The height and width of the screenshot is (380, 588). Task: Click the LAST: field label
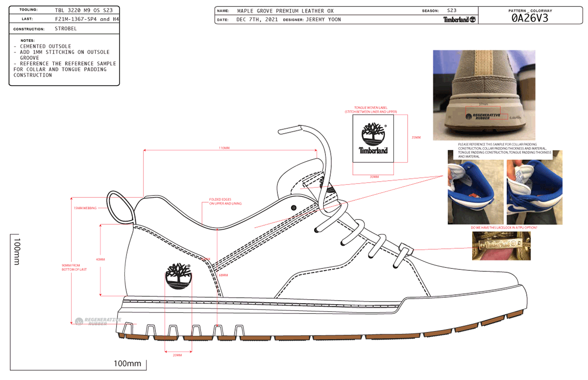27,19
